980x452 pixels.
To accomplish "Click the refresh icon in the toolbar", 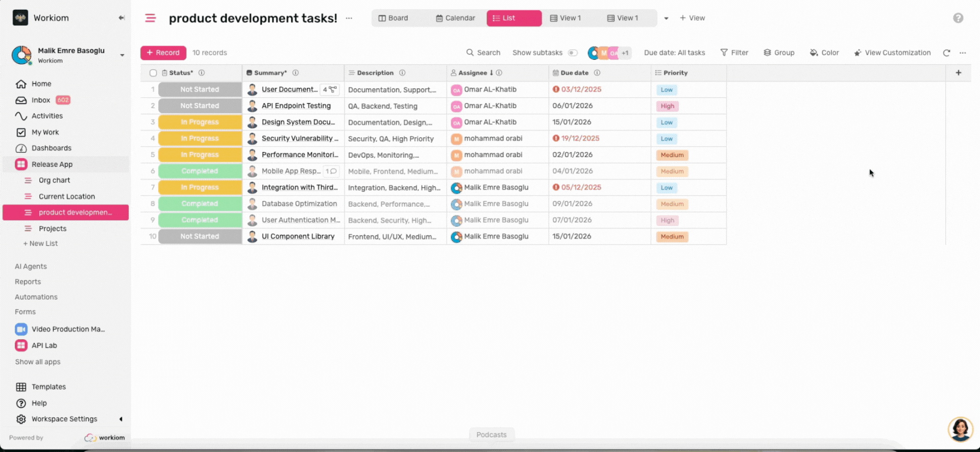I will (x=946, y=53).
